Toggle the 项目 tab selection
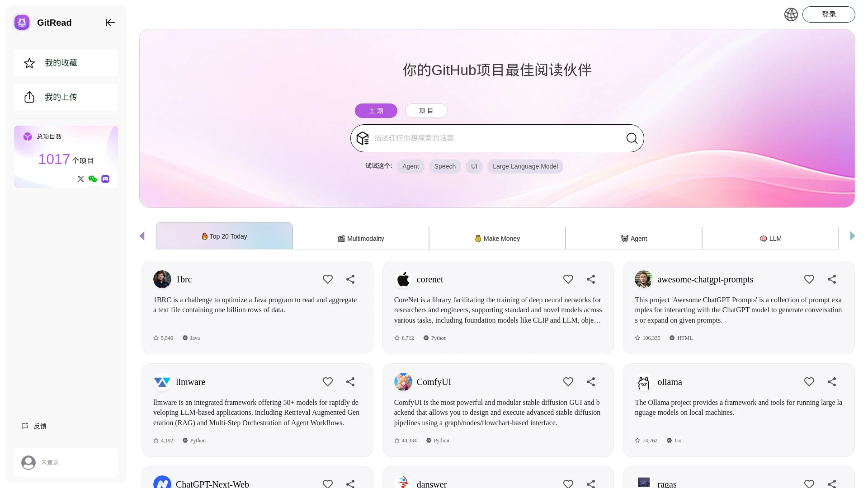 click(x=426, y=111)
